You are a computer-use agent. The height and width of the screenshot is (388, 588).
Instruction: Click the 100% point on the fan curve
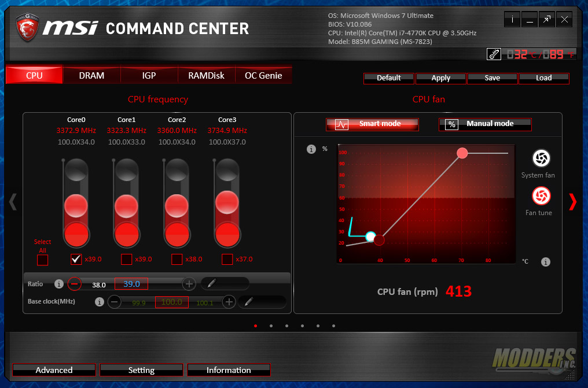click(x=462, y=153)
